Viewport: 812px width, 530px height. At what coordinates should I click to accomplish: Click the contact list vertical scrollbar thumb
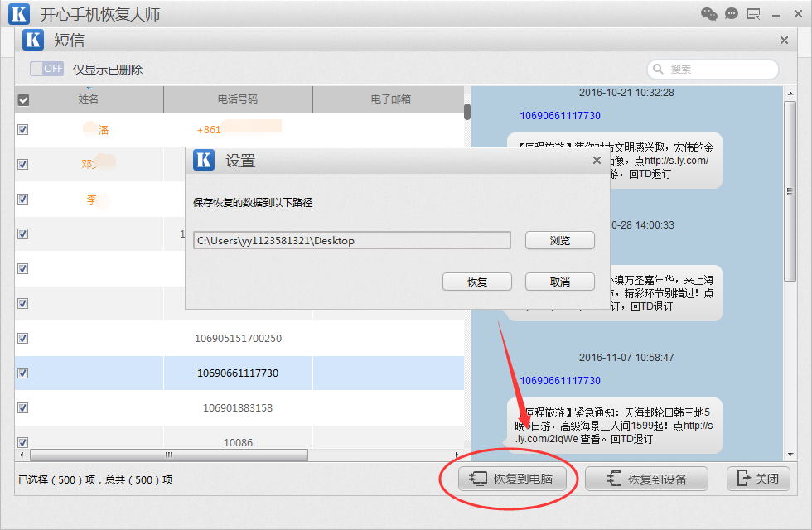pos(467,111)
